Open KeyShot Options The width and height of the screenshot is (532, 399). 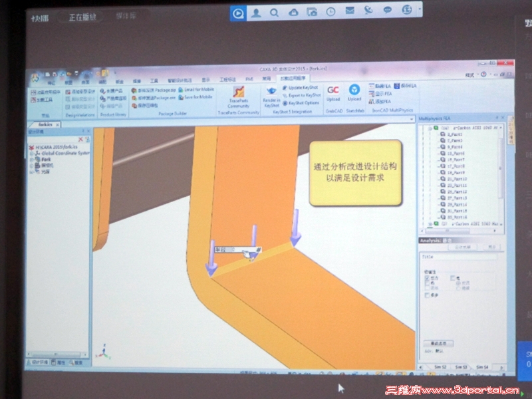coord(301,103)
